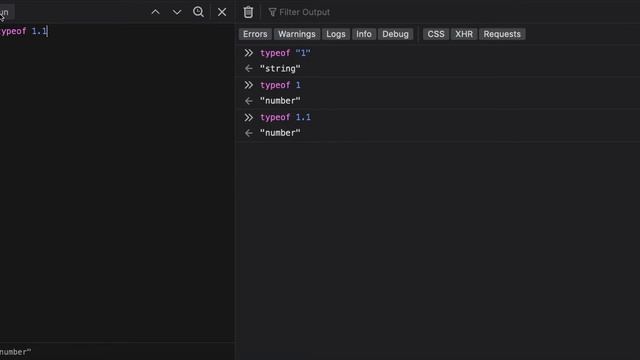Click the "number" preview in editor footer
640x360 pixels.
(x=16, y=352)
